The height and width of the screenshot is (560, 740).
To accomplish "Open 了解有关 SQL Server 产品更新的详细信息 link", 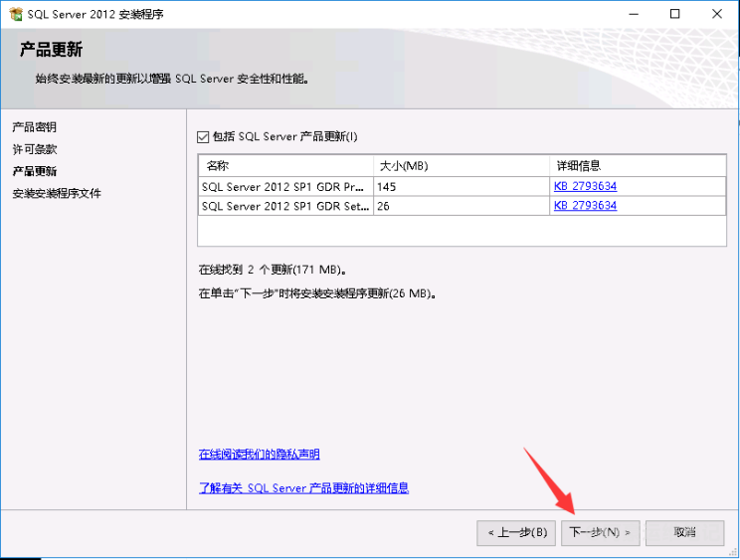I will pyautogui.click(x=303, y=488).
